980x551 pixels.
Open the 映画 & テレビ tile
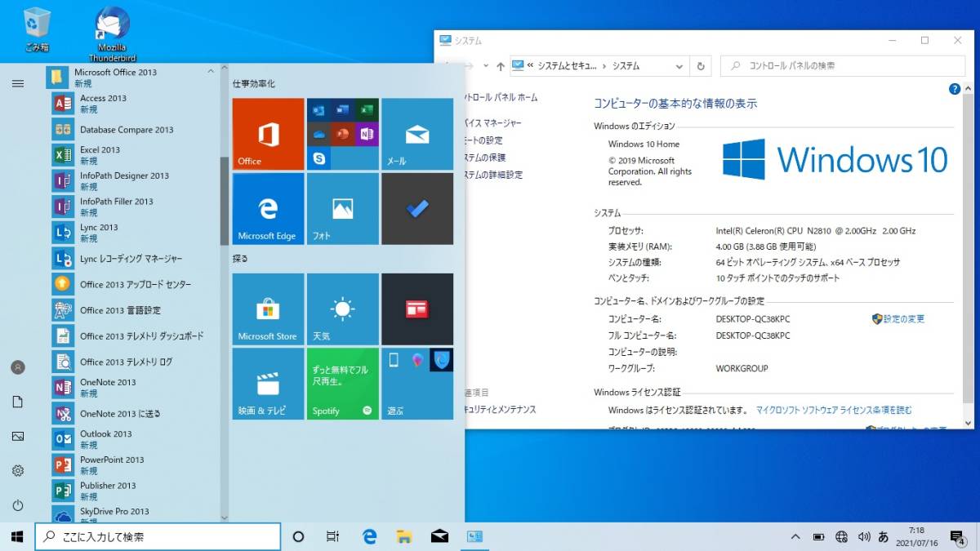point(268,384)
